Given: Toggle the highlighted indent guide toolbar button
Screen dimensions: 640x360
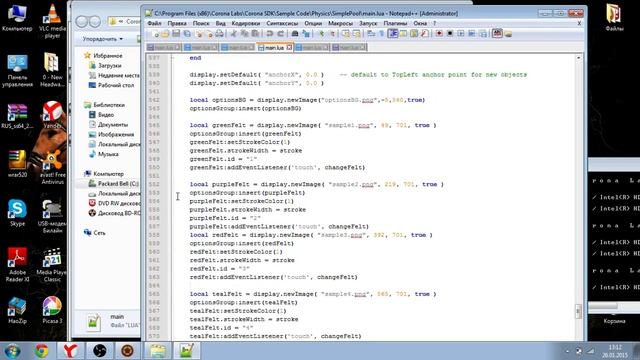Looking at the screenshot, I should click(x=392, y=34).
